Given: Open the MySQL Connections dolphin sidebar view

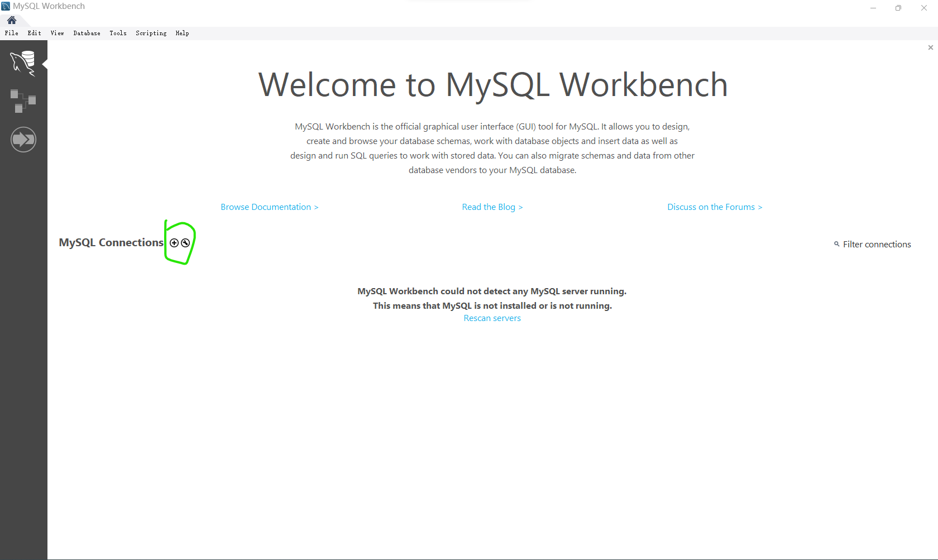Looking at the screenshot, I should click(x=23, y=63).
